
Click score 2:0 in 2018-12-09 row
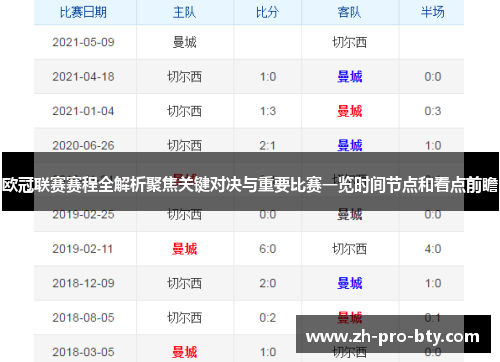[268, 283]
